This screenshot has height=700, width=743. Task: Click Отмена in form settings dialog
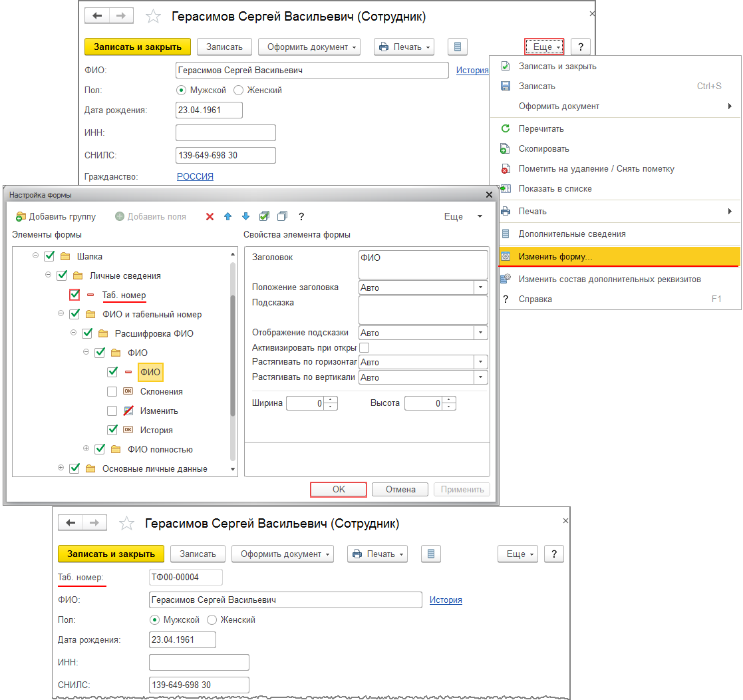point(400,490)
